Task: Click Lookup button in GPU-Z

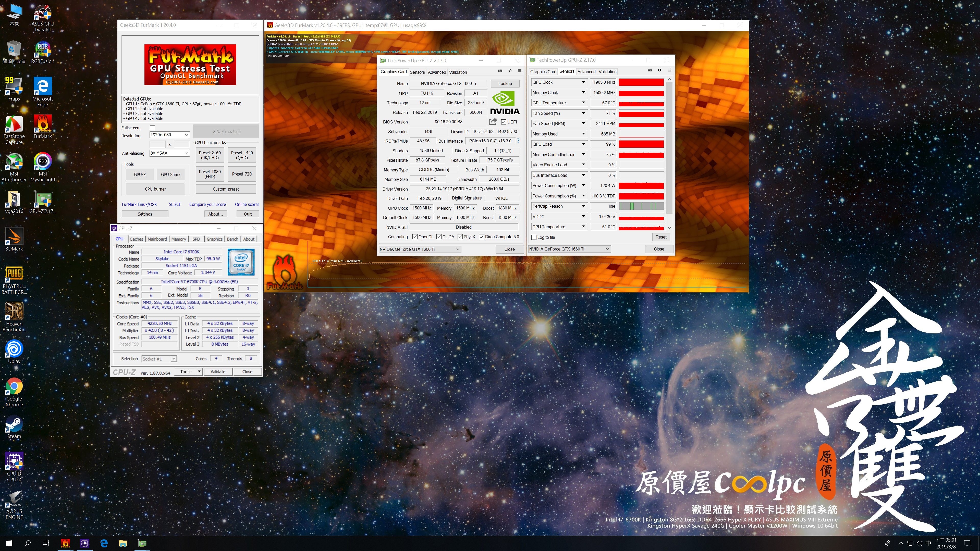Action: click(505, 83)
